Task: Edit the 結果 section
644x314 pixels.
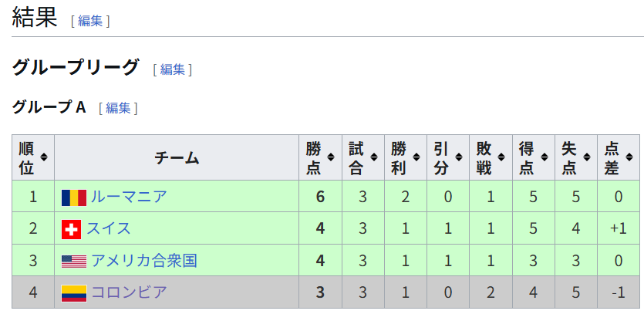Action: coord(90,21)
